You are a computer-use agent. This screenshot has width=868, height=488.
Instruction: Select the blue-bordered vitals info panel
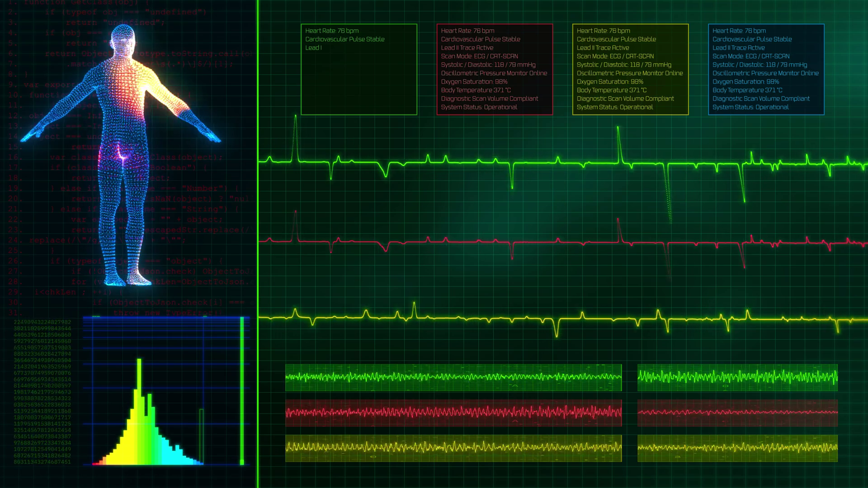coord(766,69)
